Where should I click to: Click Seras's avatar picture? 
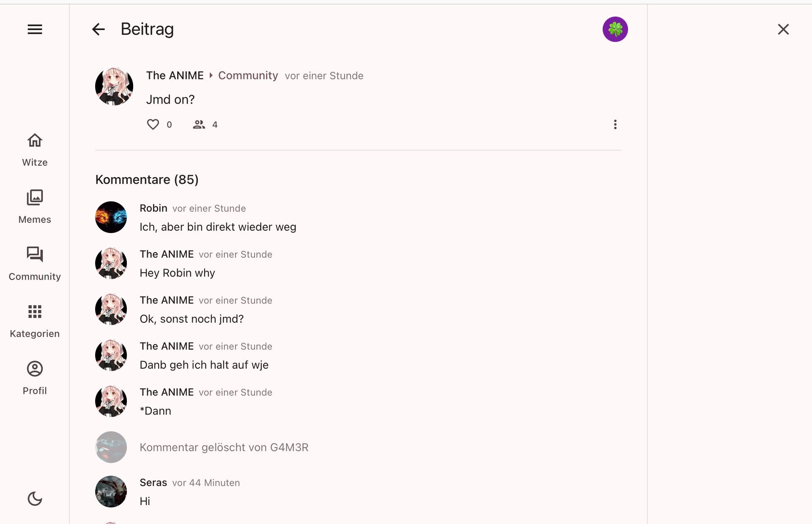[111, 491]
